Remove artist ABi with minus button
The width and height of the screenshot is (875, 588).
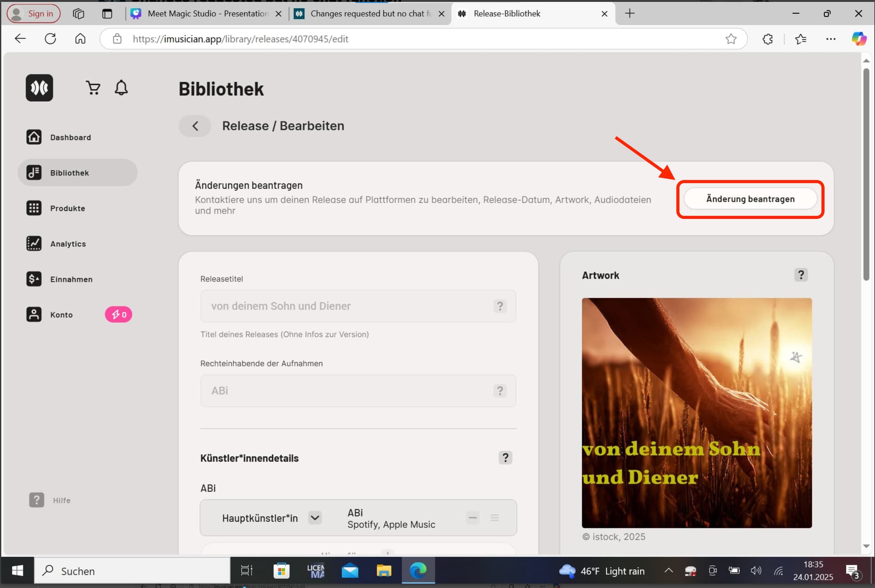click(473, 518)
